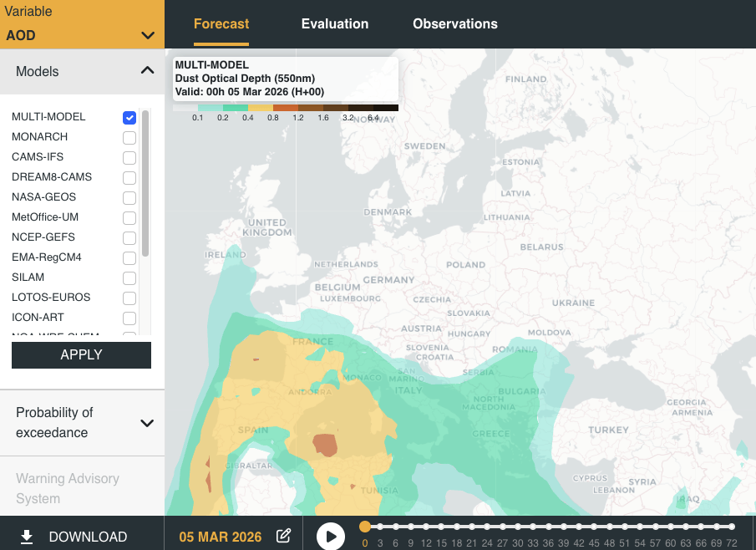
Task: Click the models list scrollbar
Action: pos(145,184)
